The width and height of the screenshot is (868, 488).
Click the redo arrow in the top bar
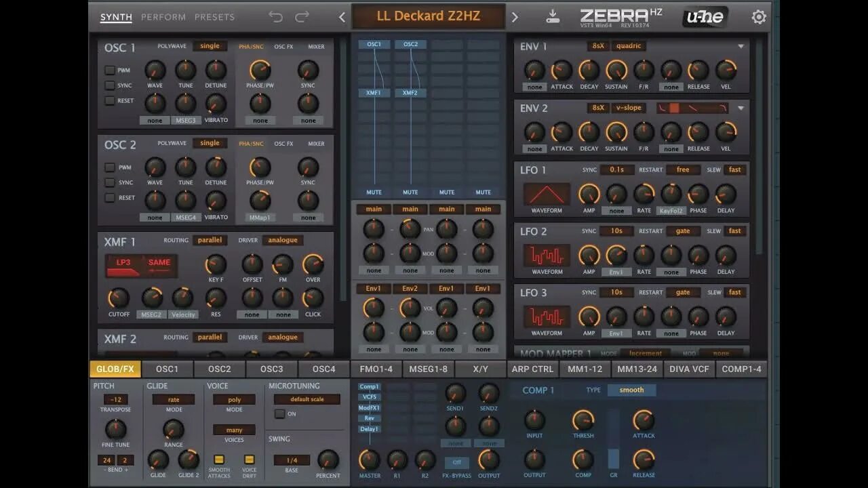[x=302, y=17]
